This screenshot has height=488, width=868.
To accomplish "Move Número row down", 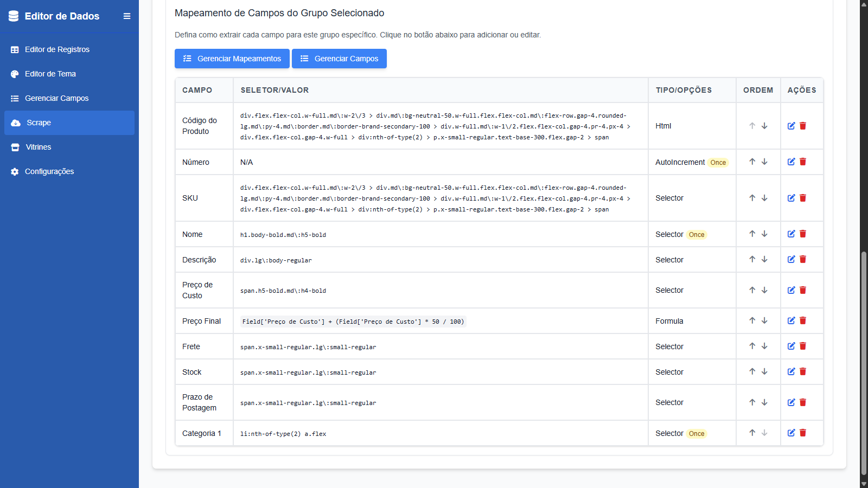I will (764, 162).
